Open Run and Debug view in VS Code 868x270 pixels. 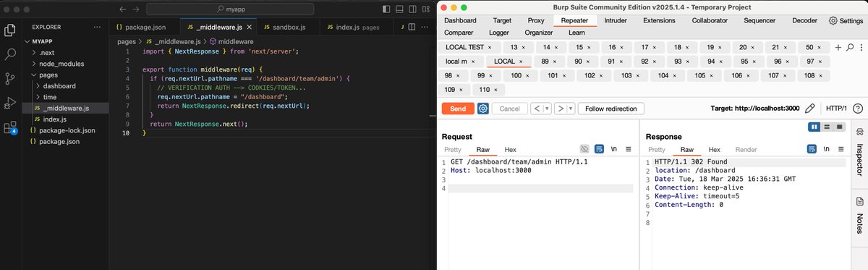(x=11, y=102)
